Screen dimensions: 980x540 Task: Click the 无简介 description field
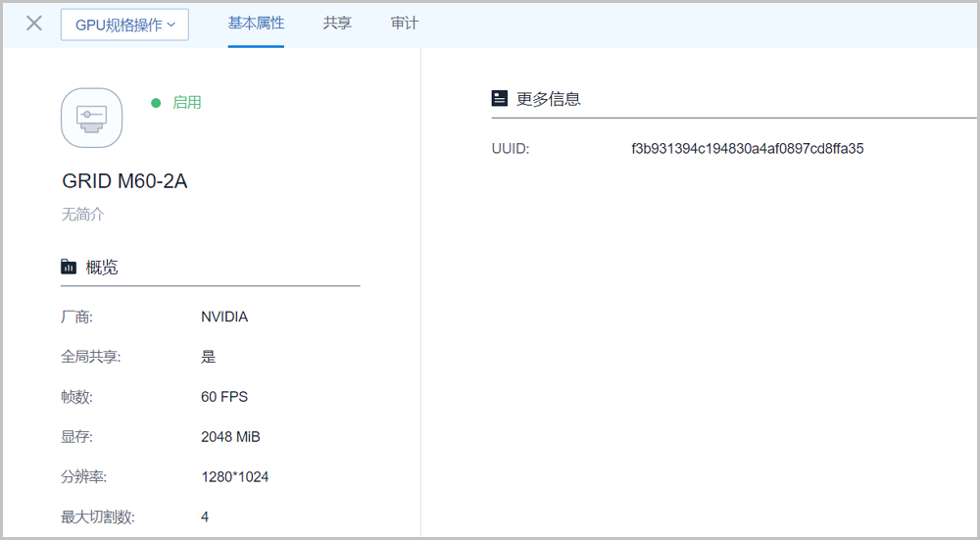pos(82,214)
